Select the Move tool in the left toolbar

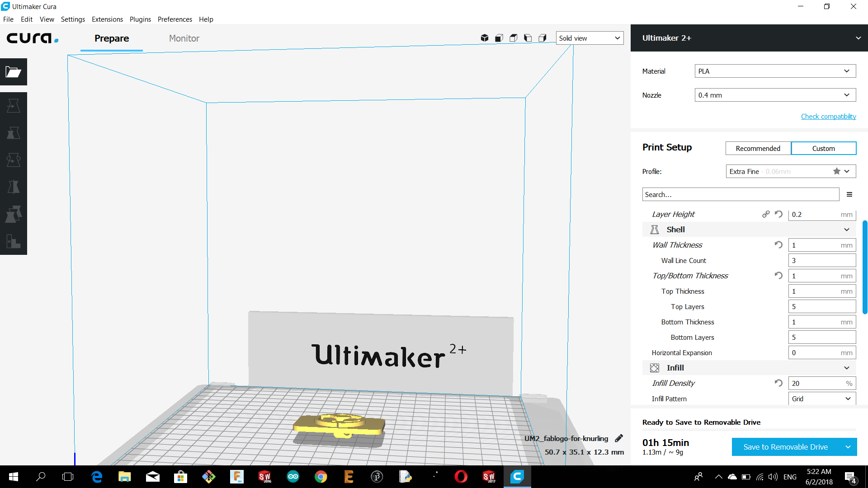[14, 106]
